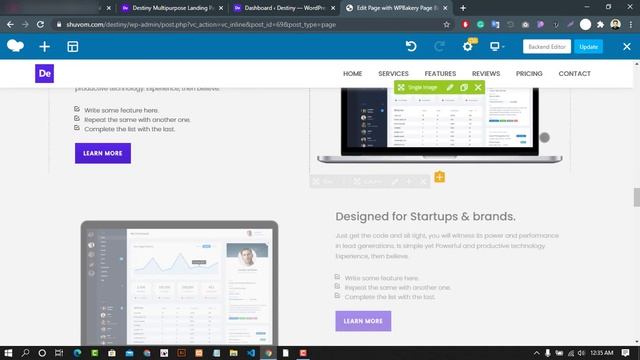Viewport: 640px width, 360px height.
Task: Open responsive preview device dropdown
Action: [497, 47]
